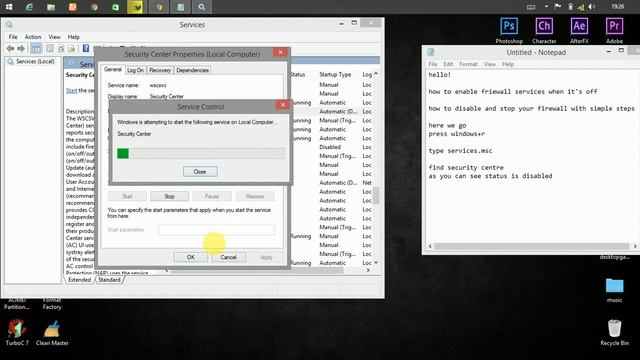The height and width of the screenshot is (360, 640).
Task: Select the Clean Master desktop shortcut
Action: 52,332
